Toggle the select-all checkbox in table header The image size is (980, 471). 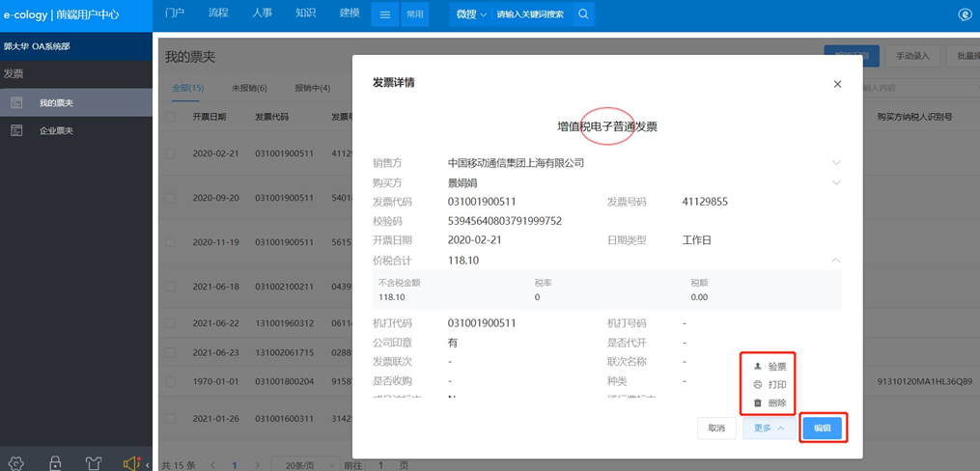tap(170, 117)
